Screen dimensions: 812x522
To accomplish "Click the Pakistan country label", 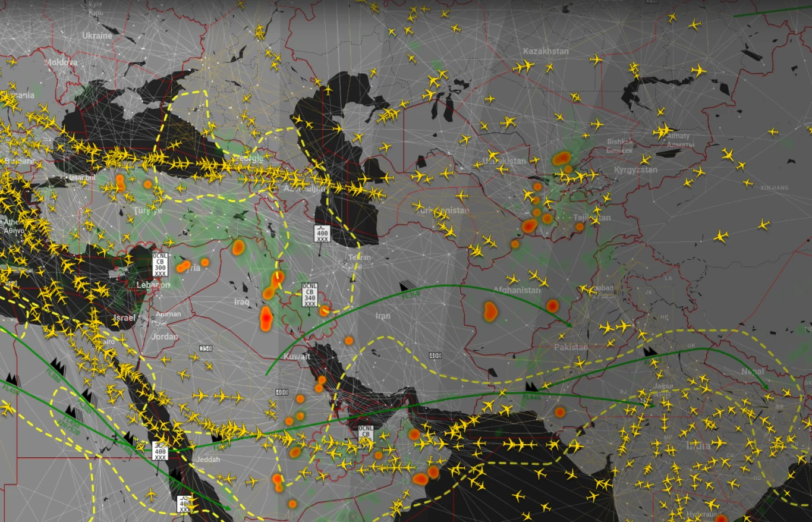I will pyautogui.click(x=571, y=347).
